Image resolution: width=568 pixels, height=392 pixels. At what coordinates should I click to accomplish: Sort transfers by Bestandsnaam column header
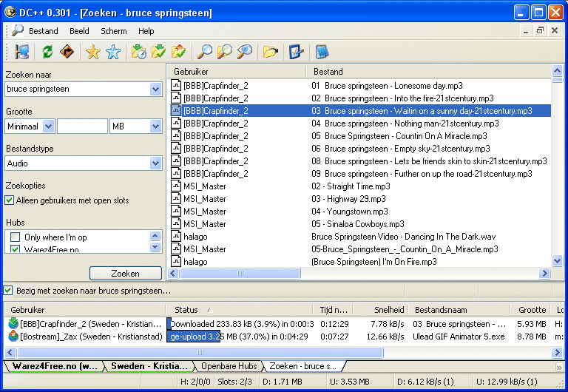pyautogui.click(x=459, y=310)
